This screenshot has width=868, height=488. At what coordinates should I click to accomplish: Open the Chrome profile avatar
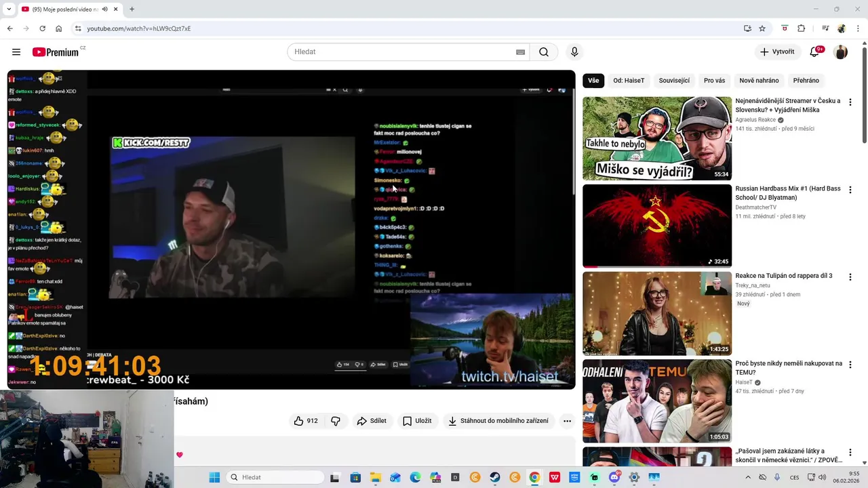842,28
